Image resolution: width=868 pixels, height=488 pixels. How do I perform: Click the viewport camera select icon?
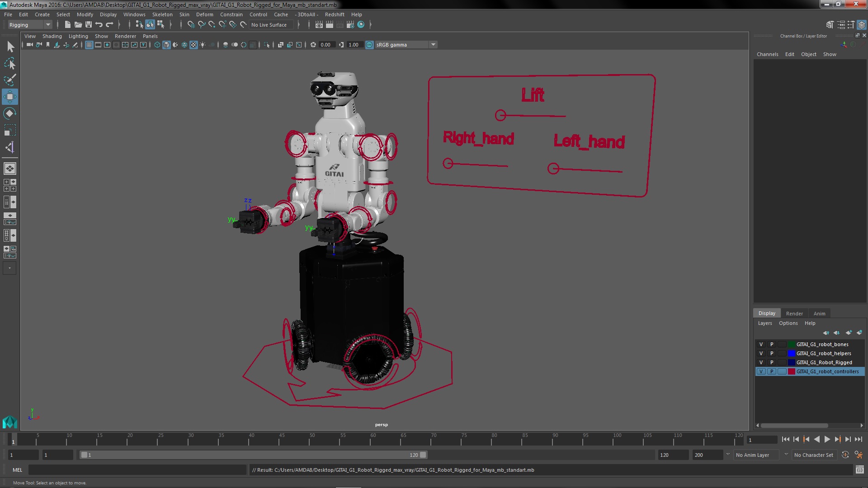29,45
